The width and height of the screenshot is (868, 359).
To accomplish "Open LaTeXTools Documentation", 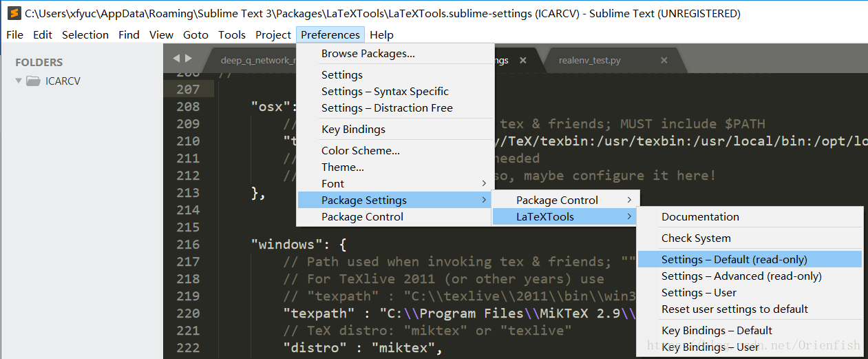I will pyautogui.click(x=750, y=216).
